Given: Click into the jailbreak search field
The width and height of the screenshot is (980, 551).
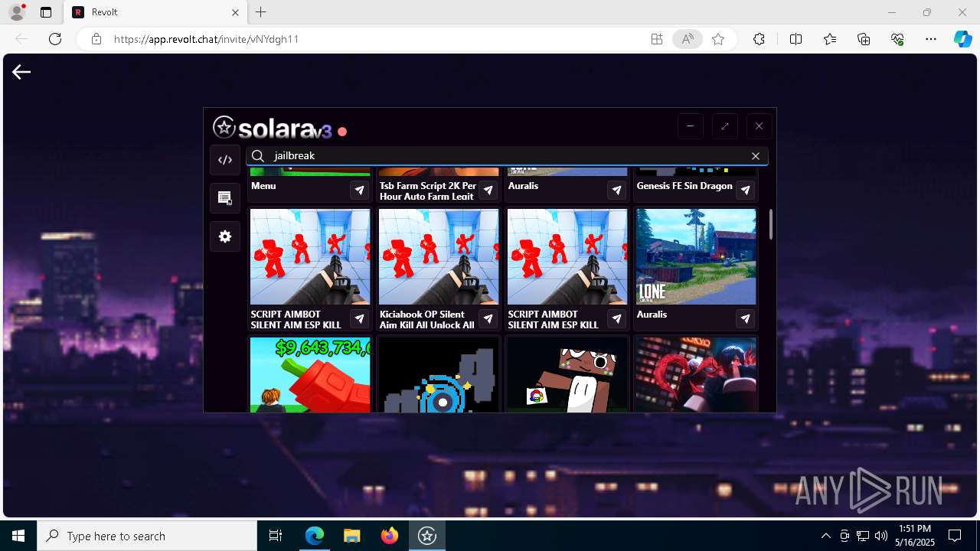Looking at the screenshot, I should pyautogui.click(x=507, y=155).
